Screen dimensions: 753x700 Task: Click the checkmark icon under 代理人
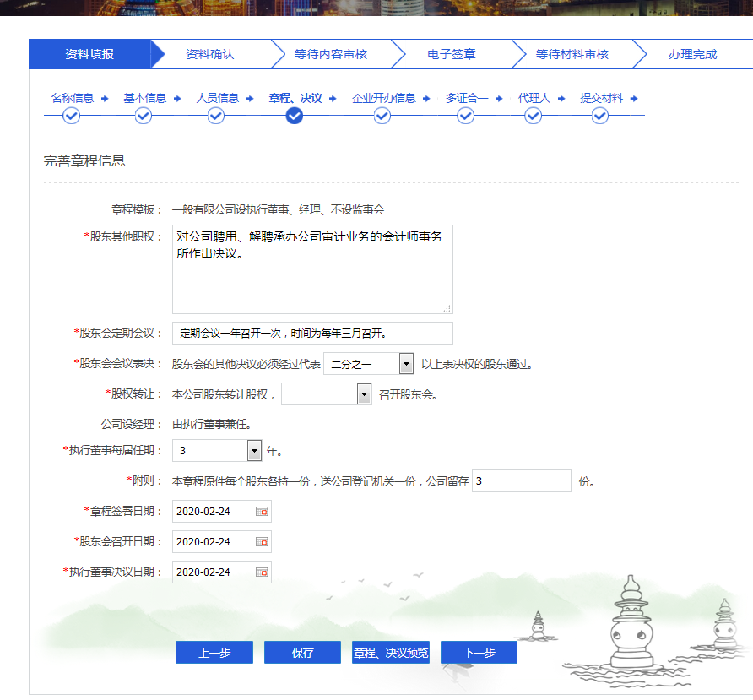point(532,116)
